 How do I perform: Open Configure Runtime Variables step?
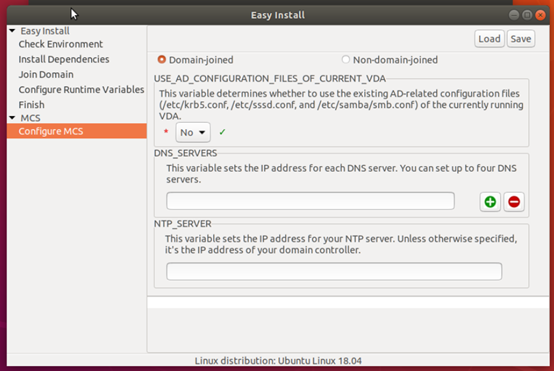coord(81,90)
